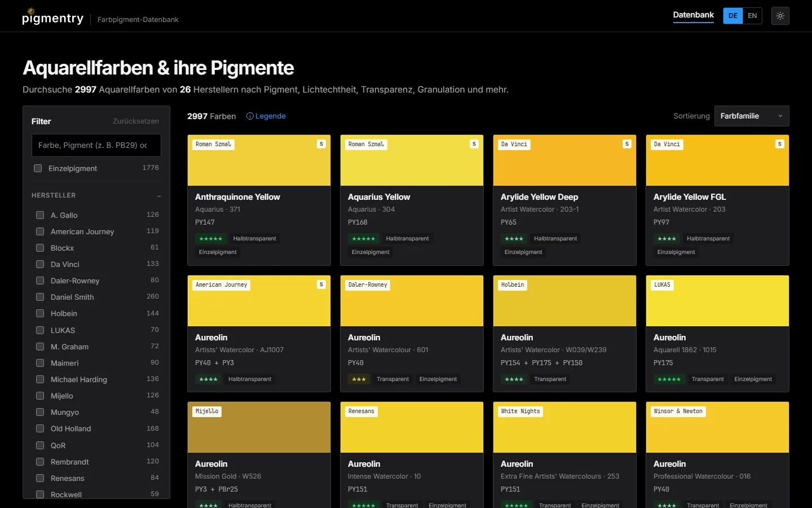Check the Mijello manufacturer checkbox
Screen dimensions: 812x508
40,396
